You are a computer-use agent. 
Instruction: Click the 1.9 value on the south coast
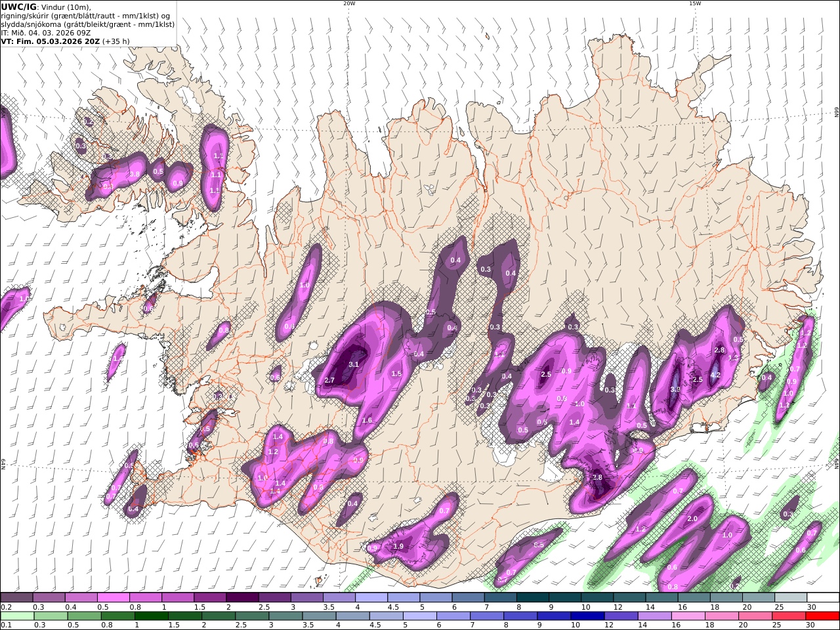tap(398, 547)
